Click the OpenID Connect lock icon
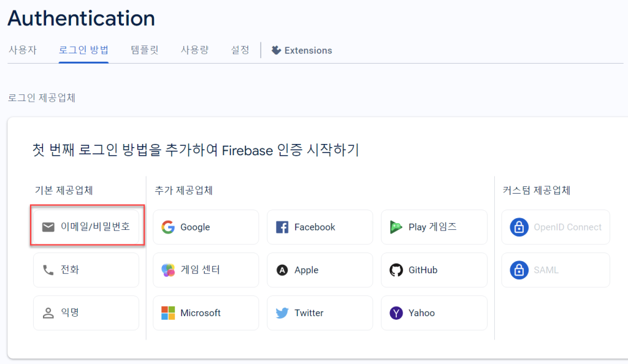 pyautogui.click(x=519, y=227)
